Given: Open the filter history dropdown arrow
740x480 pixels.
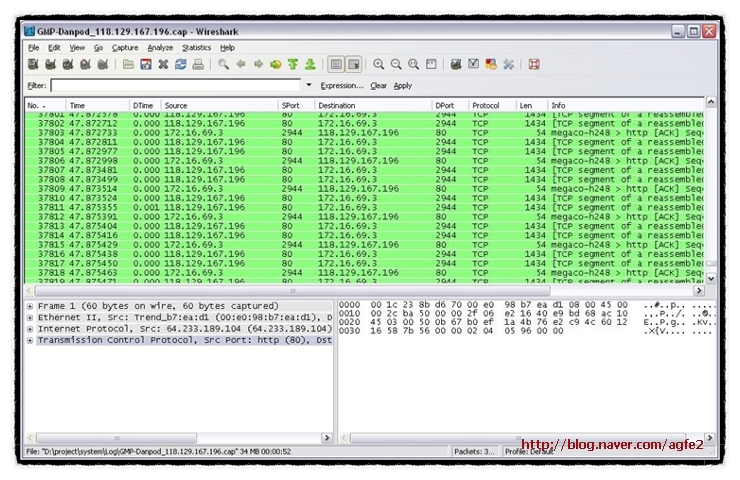Looking at the screenshot, I should (309, 85).
